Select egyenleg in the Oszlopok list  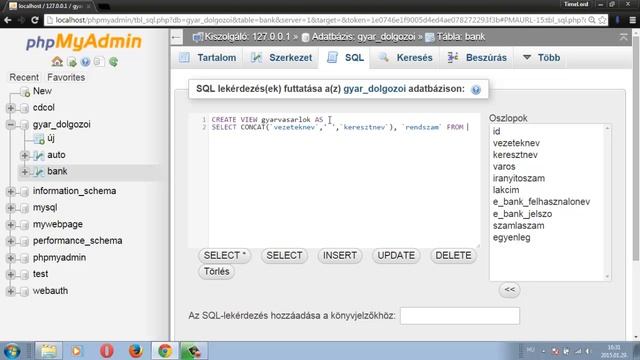tap(511, 238)
